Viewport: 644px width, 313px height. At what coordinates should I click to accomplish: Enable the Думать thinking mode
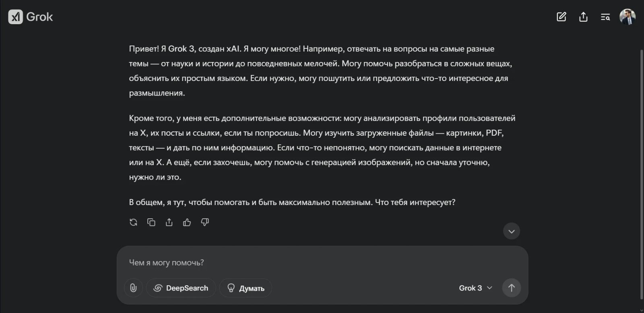(246, 288)
